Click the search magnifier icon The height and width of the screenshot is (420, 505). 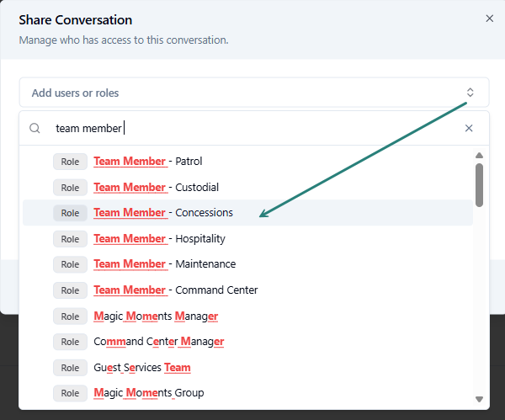[35, 129]
